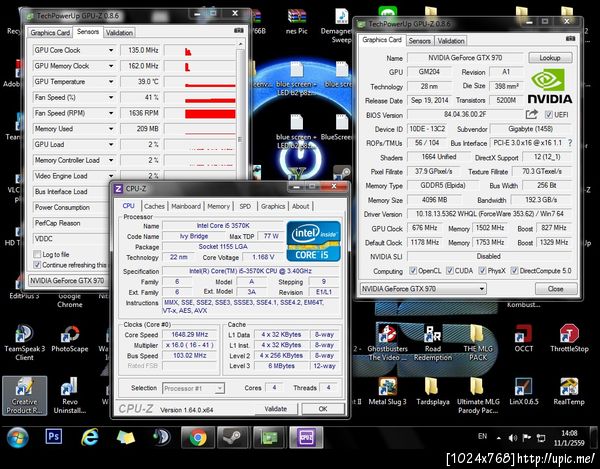The height and width of the screenshot is (469, 600).
Task: Enable the Log to file checkbox
Action: [x=38, y=254]
